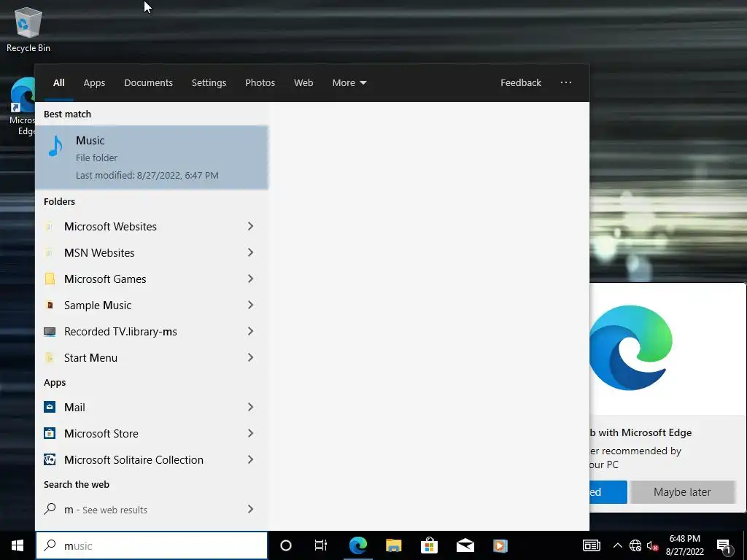The height and width of the screenshot is (560, 747).
Task: Select the Microsoft Solitaire Collection app result
Action: pyautogui.click(x=152, y=459)
